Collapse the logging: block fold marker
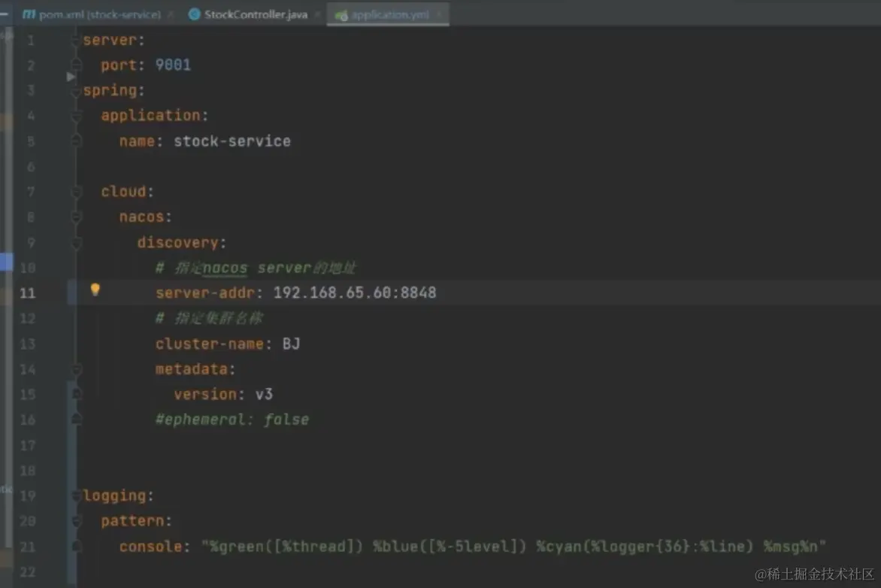 click(x=76, y=496)
